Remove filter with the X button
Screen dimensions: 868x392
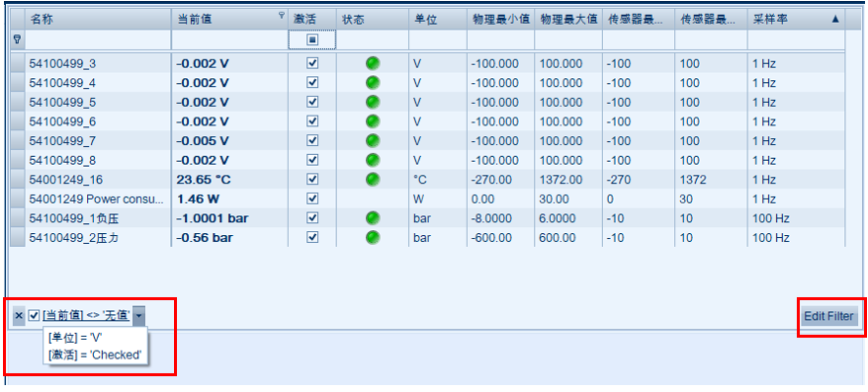tap(18, 316)
